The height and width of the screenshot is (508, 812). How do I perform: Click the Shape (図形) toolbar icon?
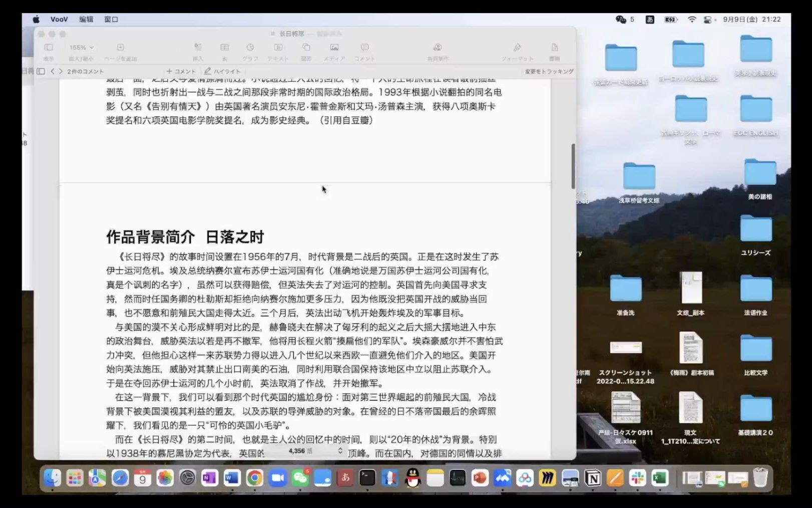pyautogui.click(x=306, y=47)
